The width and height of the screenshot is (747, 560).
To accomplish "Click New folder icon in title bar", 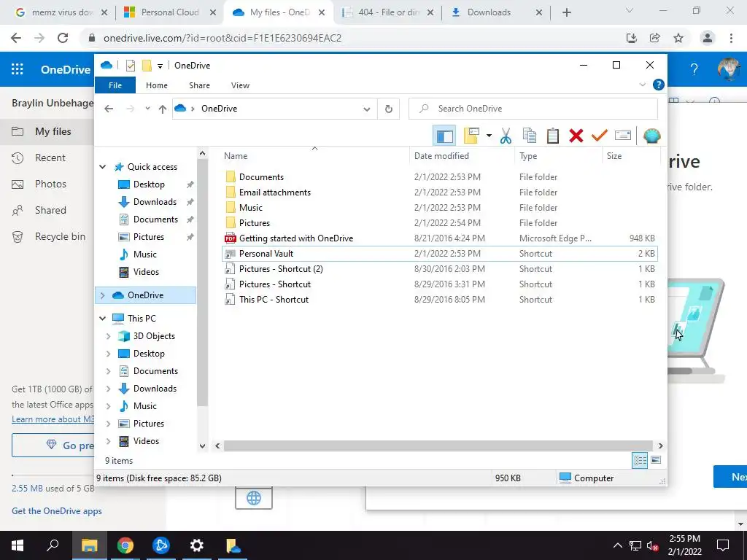I will point(147,66).
